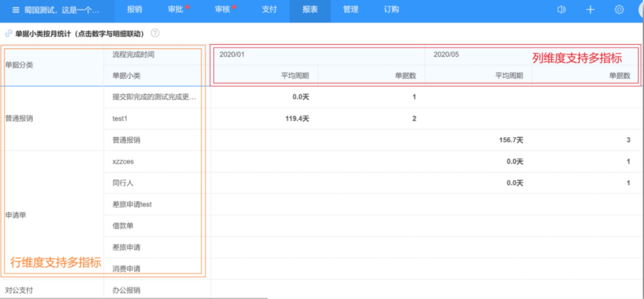Viewport: 644px width, 299px height.
Task: Click the 蜀国测试 company name
Action: 61,10
